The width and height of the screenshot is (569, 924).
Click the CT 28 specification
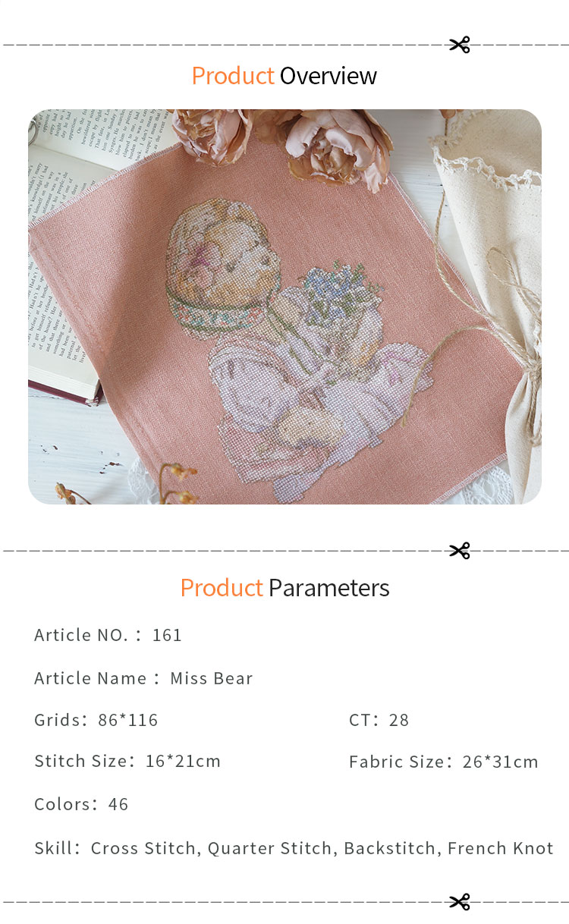pyautogui.click(x=379, y=720)
